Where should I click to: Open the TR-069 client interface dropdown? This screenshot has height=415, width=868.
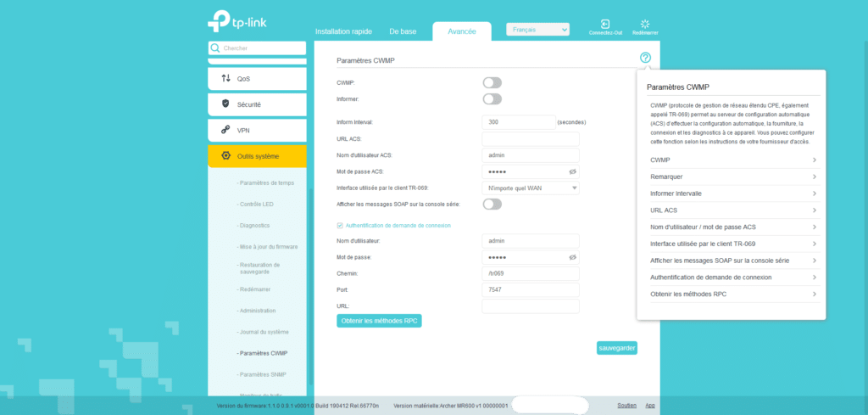pyautogui.click(x=531, y=188)
